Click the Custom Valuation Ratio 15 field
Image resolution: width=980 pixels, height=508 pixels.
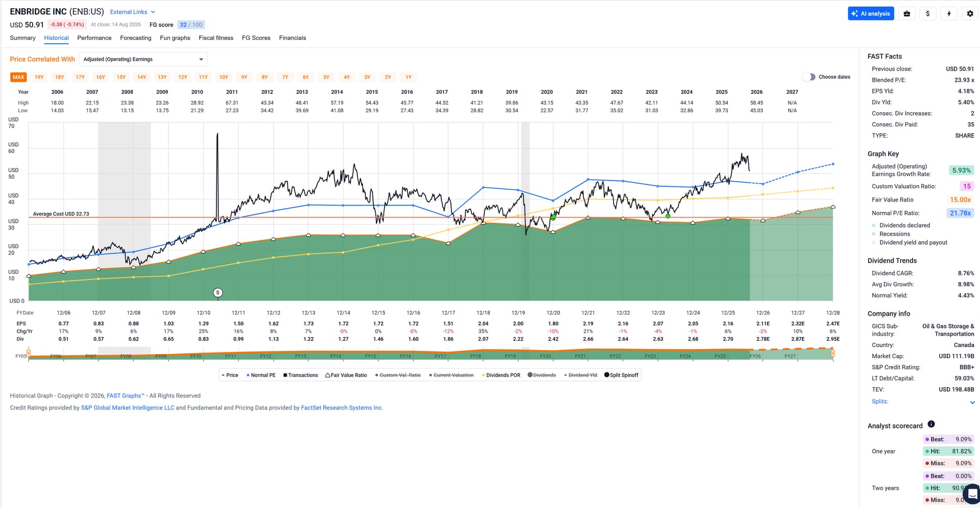click(x=967, y=186)
